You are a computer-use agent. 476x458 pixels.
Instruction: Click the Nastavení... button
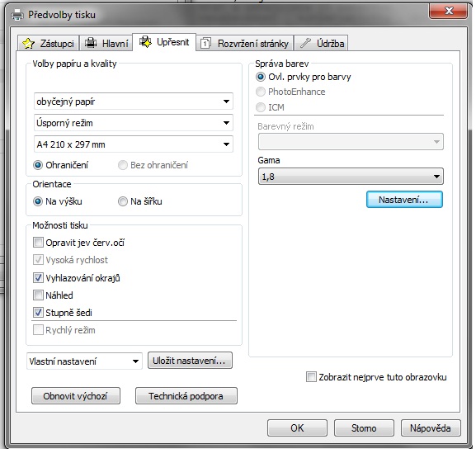(x=404, y=200)
